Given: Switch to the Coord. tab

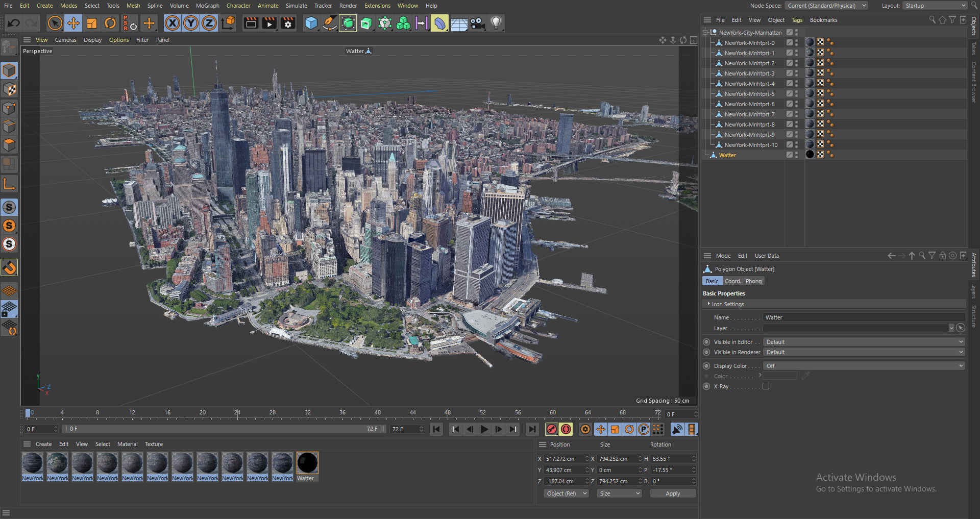Looking at the screenshot, I should 732,281.
